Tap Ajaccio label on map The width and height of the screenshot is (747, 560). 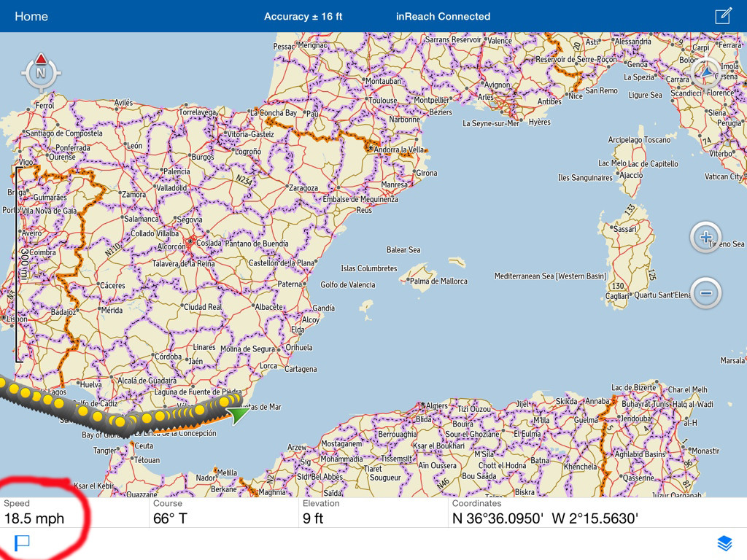point(631,175)
